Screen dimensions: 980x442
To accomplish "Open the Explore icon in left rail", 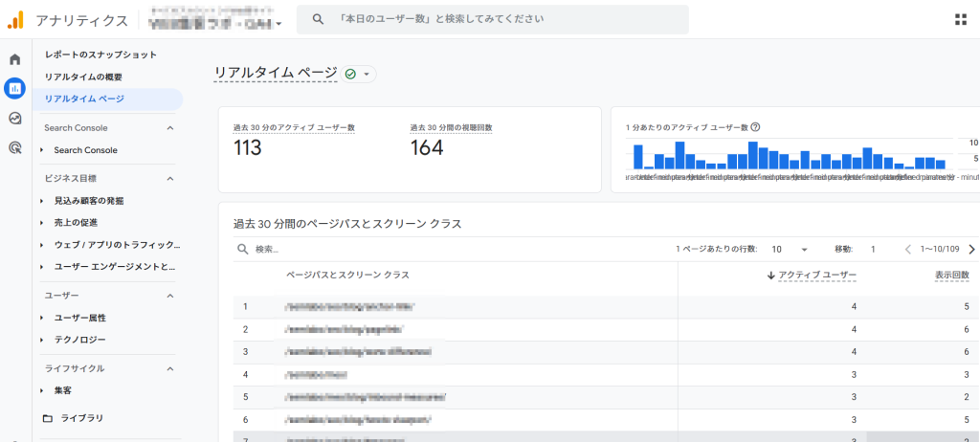I will [x=14, y=119].
